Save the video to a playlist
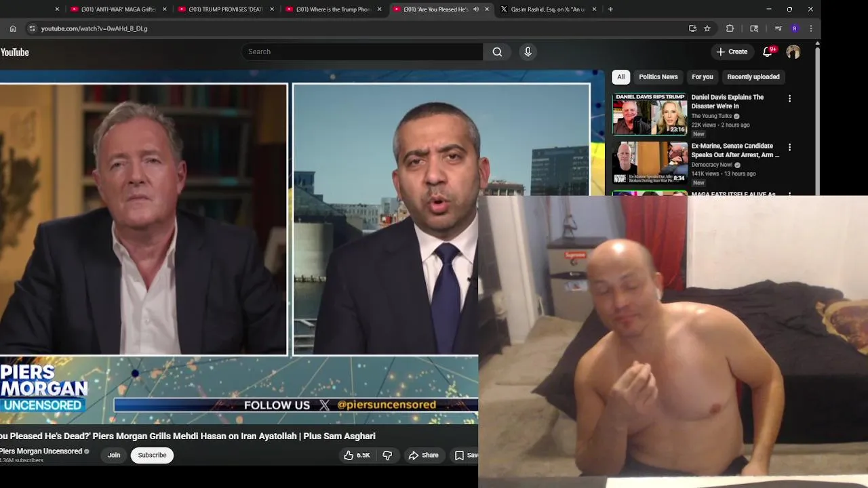Image resolution: width=868 pixels, height=488 pixels. click(465, 455)
